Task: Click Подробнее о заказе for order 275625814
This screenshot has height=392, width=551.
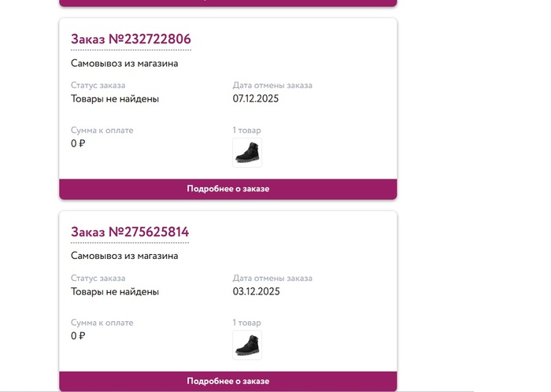Action: tap(228, 381)
